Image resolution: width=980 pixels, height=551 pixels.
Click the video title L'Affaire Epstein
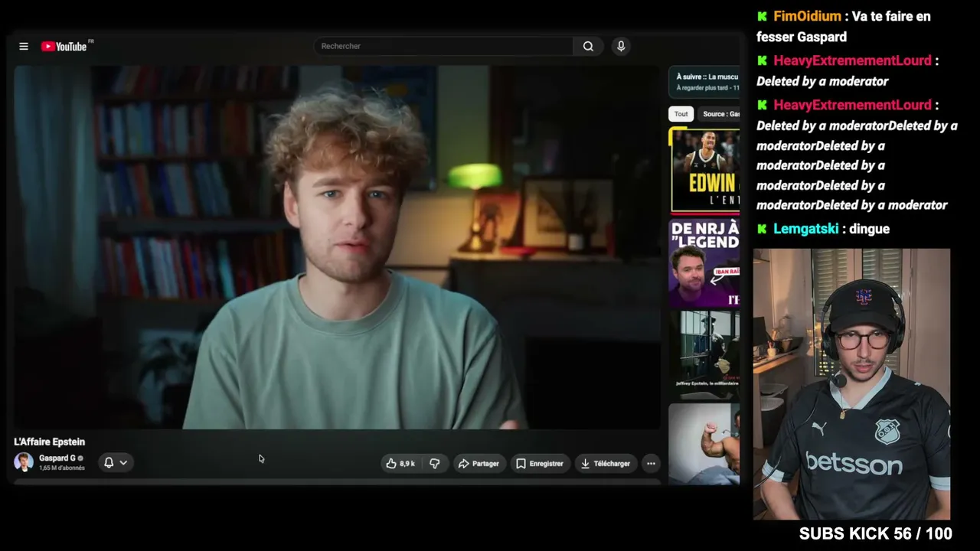pyautogui.click(x=49, y=442)
